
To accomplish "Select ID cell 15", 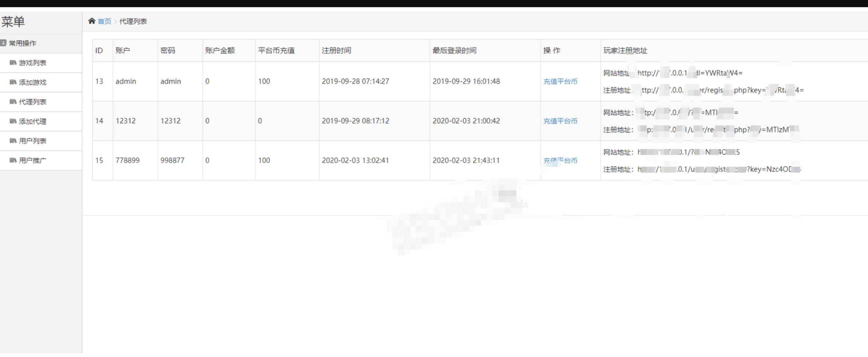I will 99,161.
